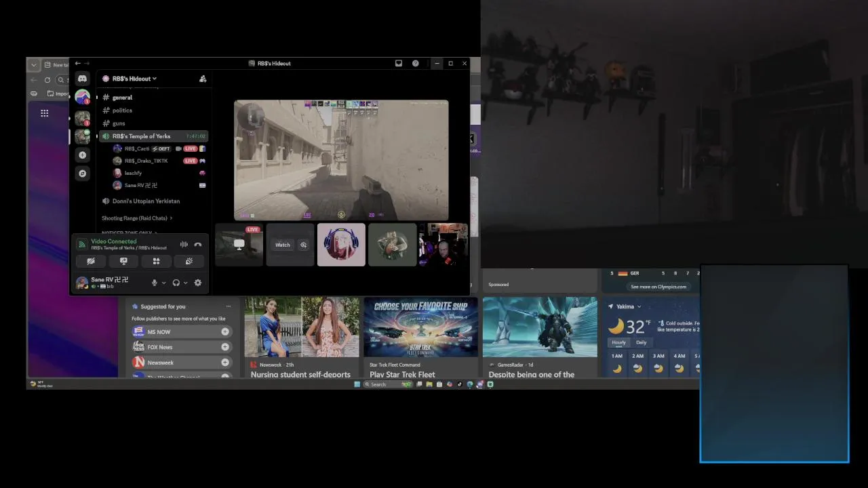Click the taskbar Search box

(387, 384)
